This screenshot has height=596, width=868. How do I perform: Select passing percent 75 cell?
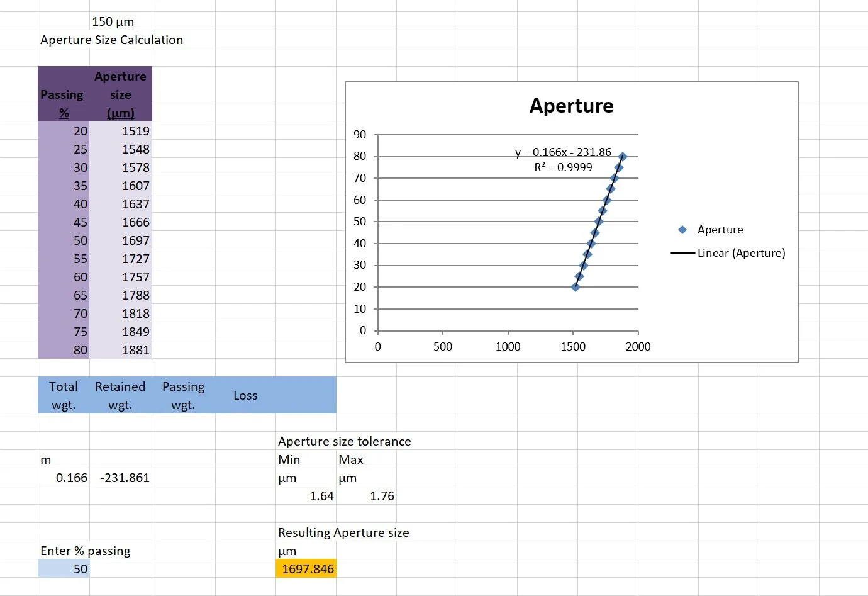(64, 332)
